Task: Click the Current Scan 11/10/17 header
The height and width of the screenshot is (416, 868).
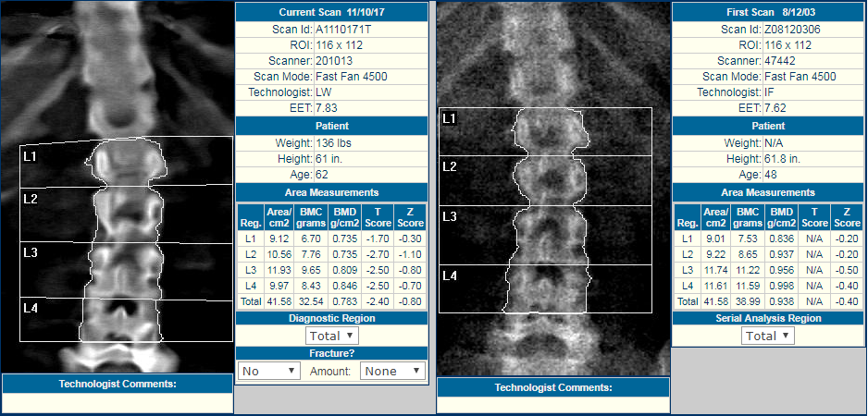Action: click(331, 12)
